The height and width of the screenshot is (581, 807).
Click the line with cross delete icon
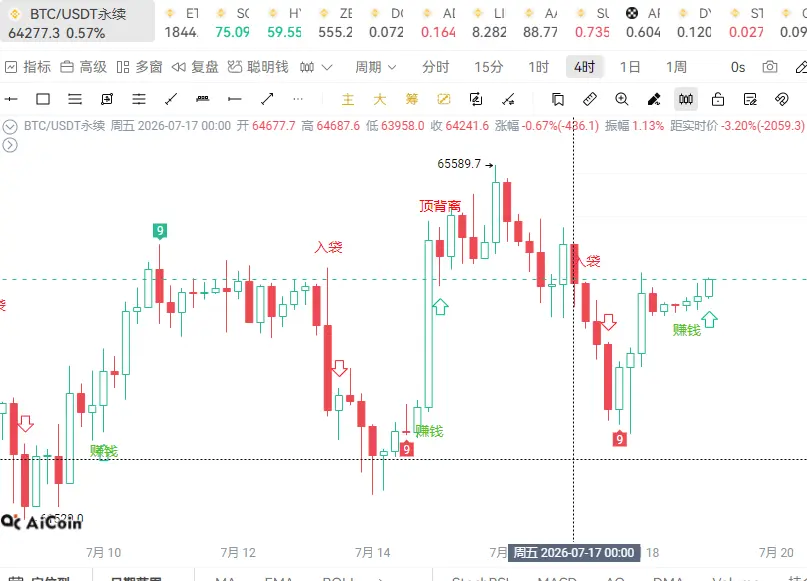click(508, 99)
